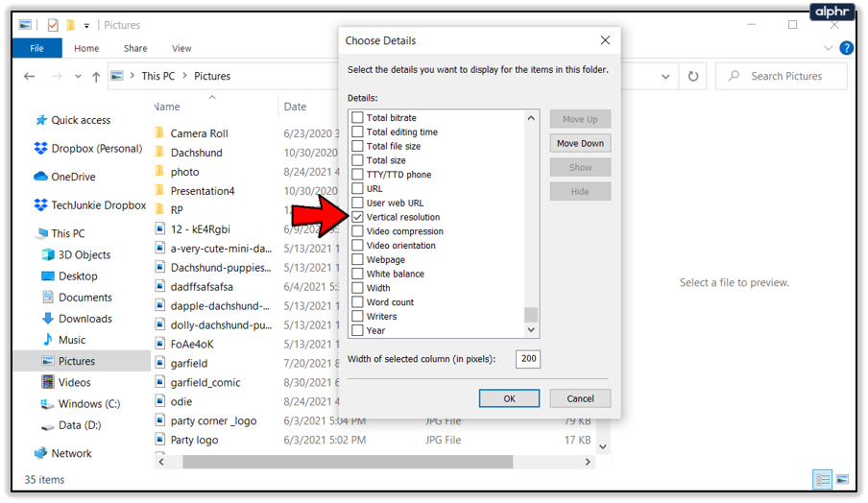Switch to Details view icon in status bar
Image resolution: width=868 pixels, height=503 pixels.
tap(822, 480)
